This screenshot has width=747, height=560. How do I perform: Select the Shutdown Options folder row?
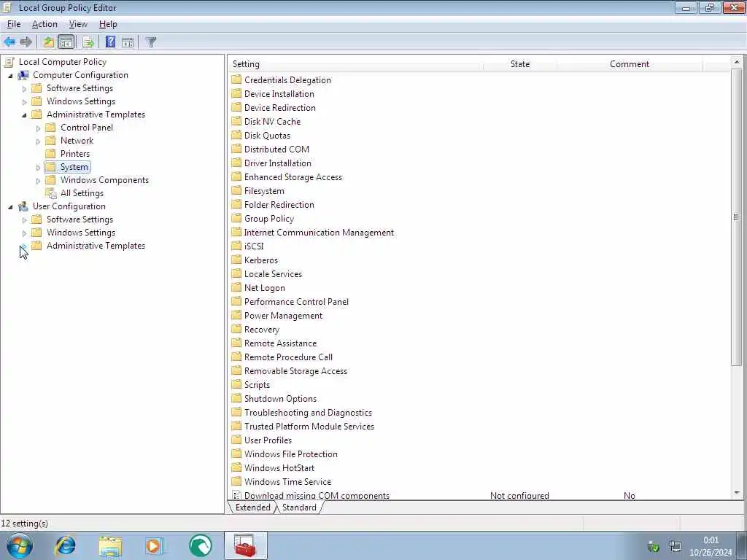280,399
